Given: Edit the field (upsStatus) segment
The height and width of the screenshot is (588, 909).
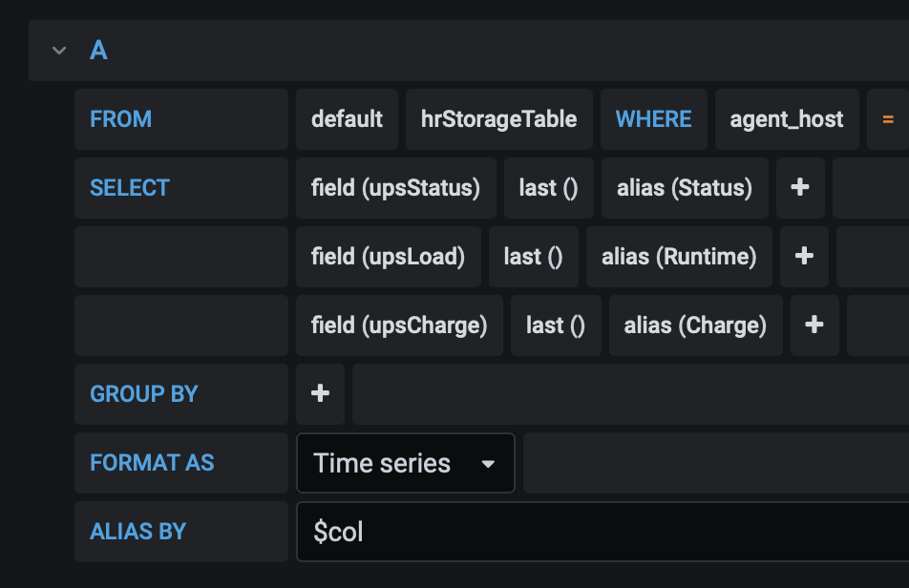Looking at the screenshot, I should click(395, 188).
